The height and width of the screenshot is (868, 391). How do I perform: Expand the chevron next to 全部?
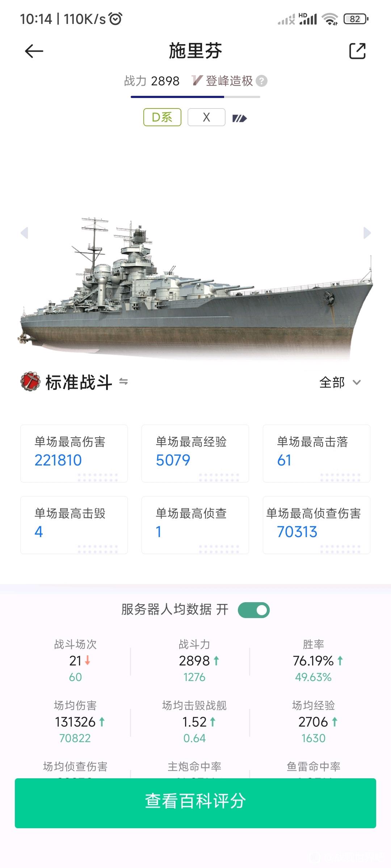click(357, 382)
